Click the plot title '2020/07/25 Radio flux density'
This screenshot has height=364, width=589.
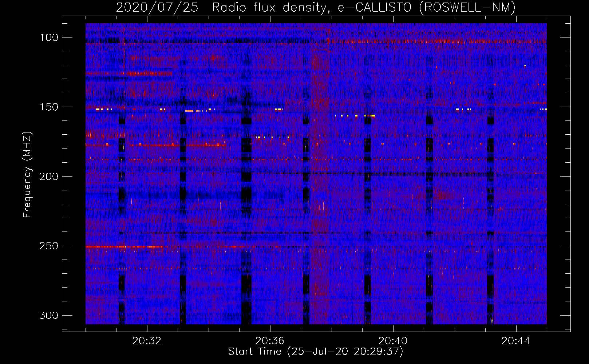316,7
